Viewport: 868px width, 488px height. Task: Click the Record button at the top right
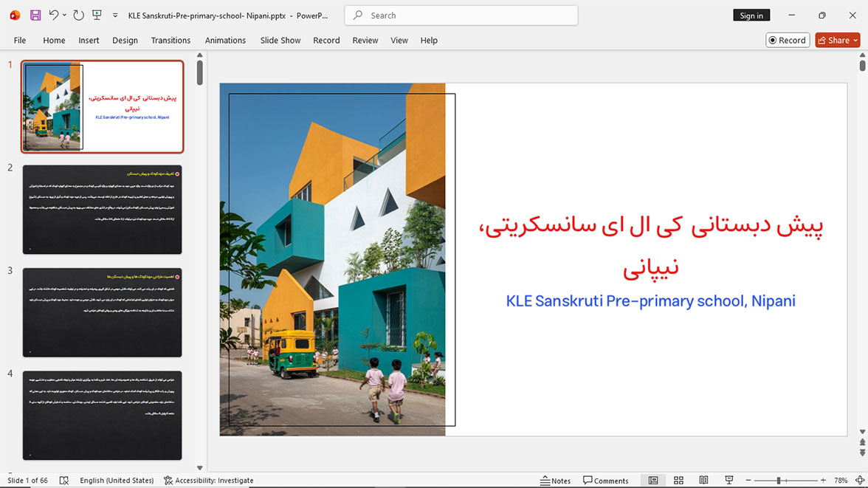788,40
